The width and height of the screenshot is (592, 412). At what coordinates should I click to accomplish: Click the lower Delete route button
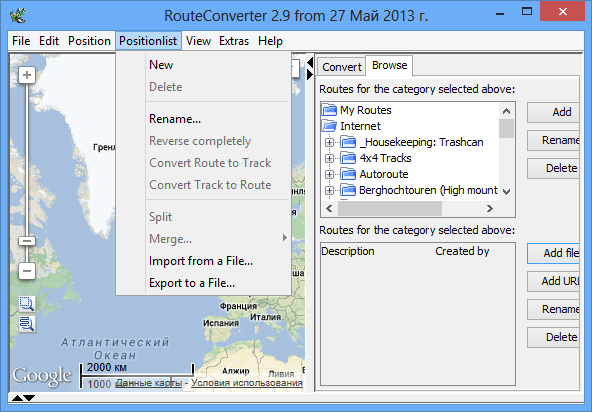click(x=553, y=337)
